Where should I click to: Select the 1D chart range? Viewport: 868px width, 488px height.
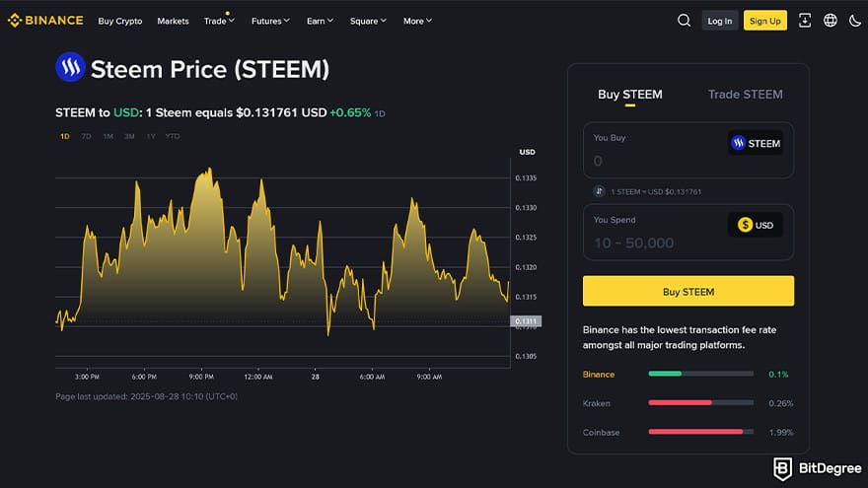click(65, 136)
